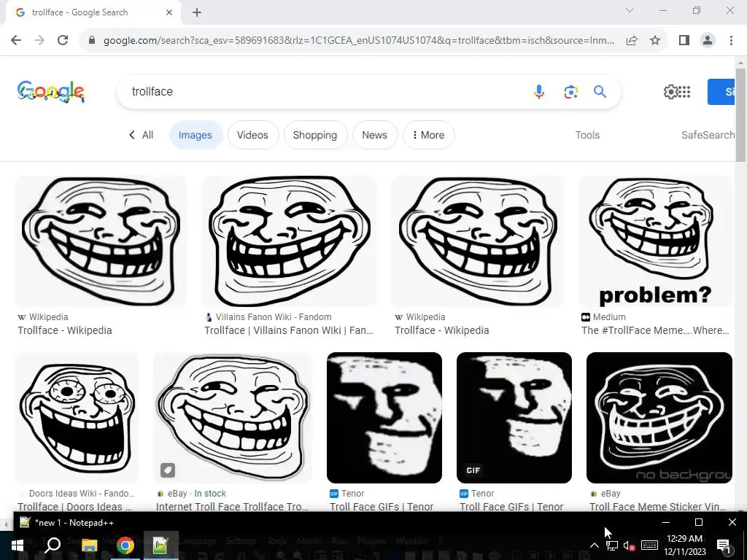The width and height of the screenshot is (747, 560).
Task: Click in the trollface search field
Action: point(324,91)
